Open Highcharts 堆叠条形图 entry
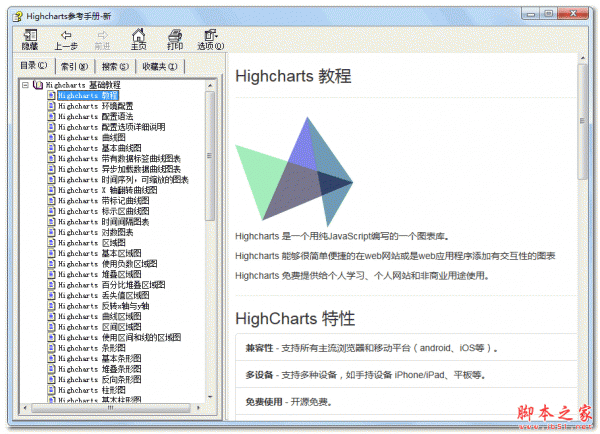The image size is (600, 434). pyautogui.click(x=99, y=369)
